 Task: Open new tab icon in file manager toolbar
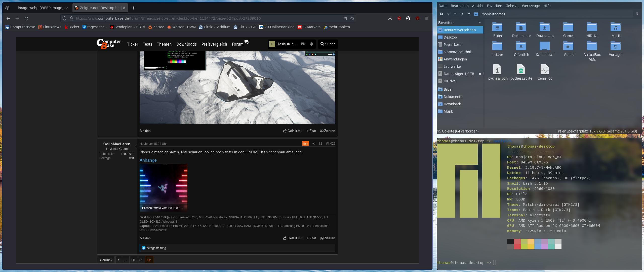(441, 14)
